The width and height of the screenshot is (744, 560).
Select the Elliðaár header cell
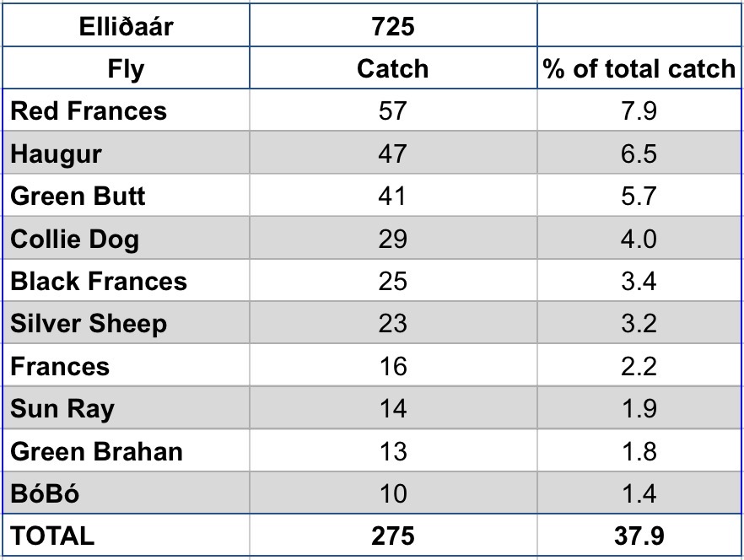coord(127,26)
